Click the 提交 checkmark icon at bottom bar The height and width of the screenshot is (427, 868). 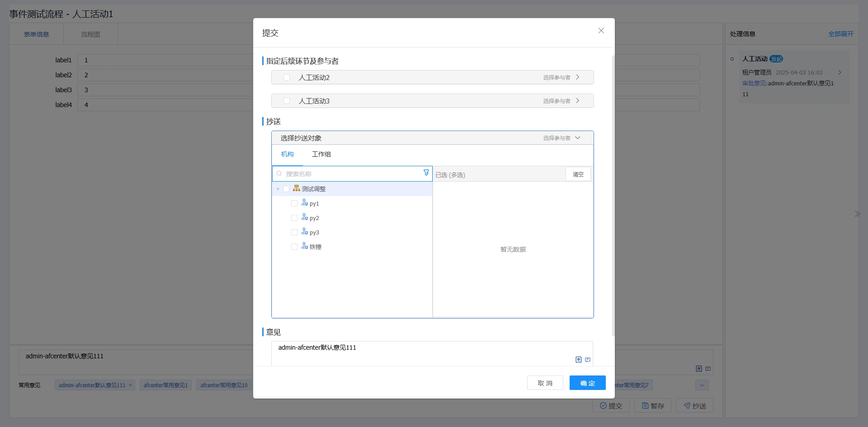coord(604,405)
